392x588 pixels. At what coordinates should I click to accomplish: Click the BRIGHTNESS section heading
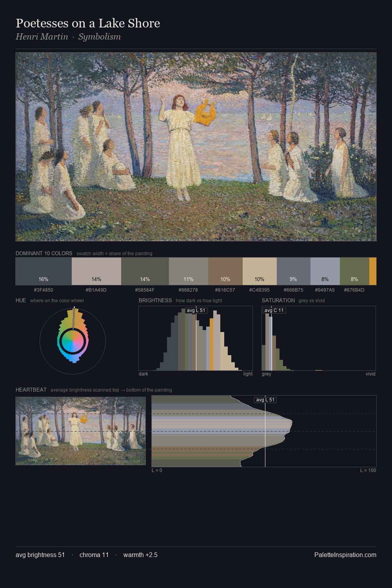[x=155, y=300]
